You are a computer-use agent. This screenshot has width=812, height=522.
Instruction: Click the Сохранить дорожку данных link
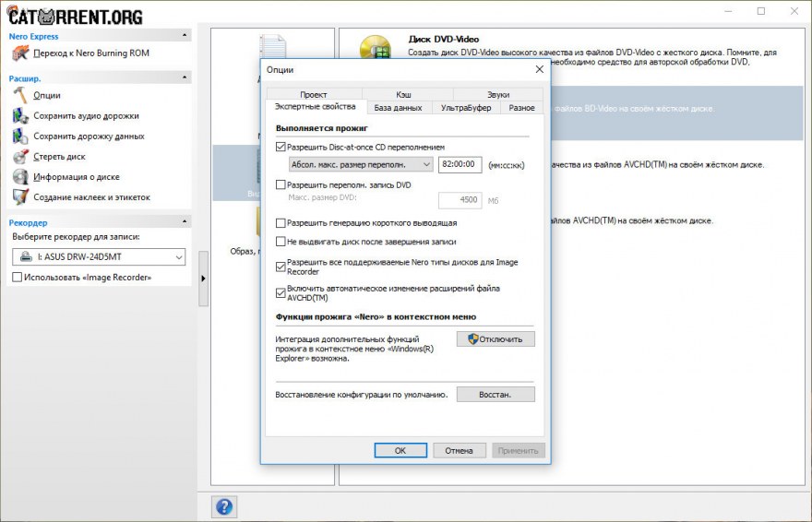coord(89,136)
